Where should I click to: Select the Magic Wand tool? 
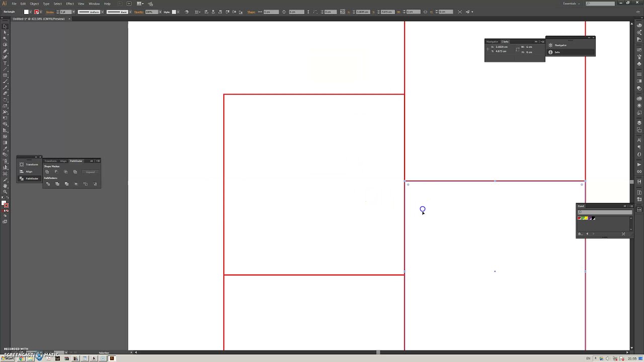click(x=5, y=38)
